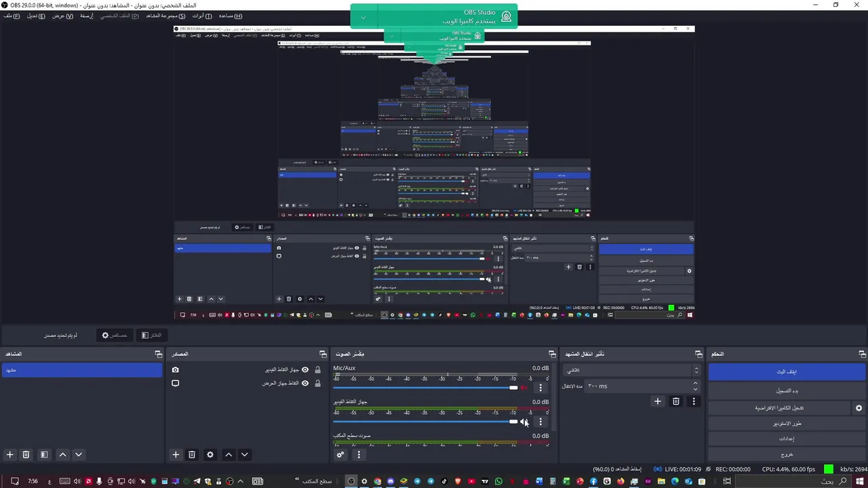
Task: Pop out the Scenes dock icon
Action: click(x=158, y=354)
